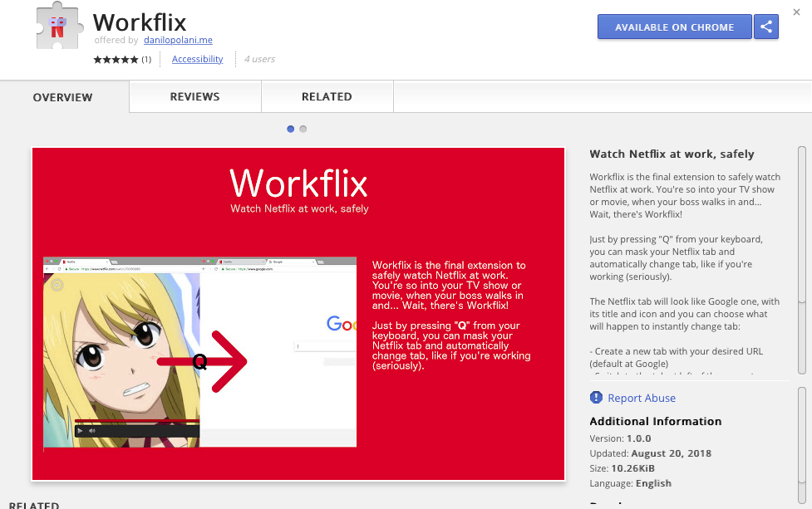
Task: Click the Updated August 20, 2018 text
Action: pyautogui.click(x=651, y=453)
